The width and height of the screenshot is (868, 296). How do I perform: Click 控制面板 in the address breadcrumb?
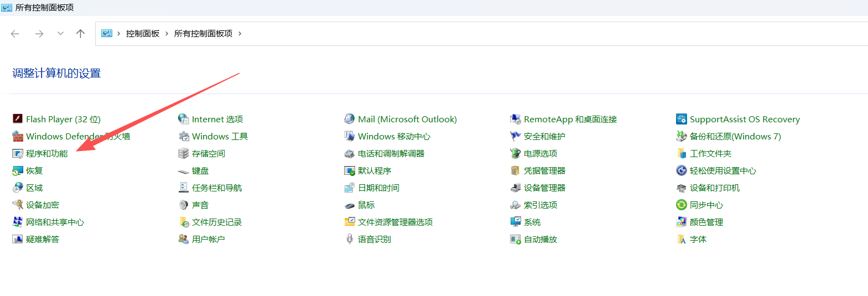[143, 34]
